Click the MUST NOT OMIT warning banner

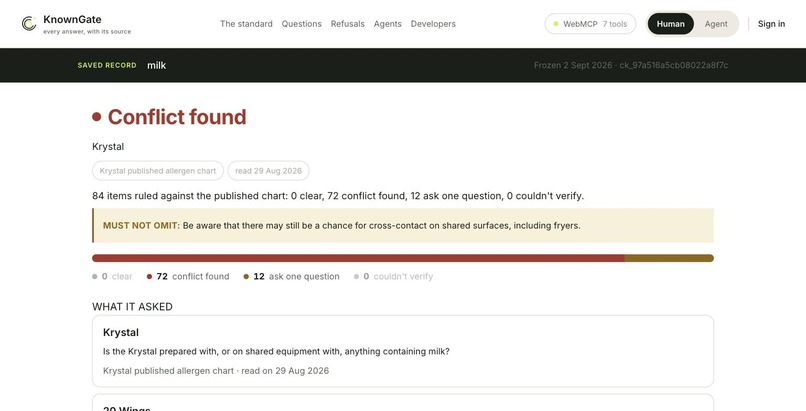(402, 225)
